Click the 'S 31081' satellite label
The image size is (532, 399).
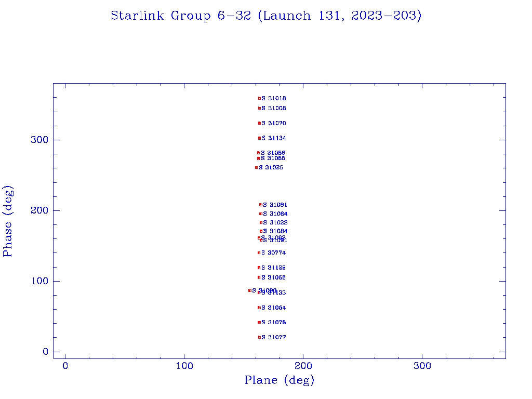275,205
